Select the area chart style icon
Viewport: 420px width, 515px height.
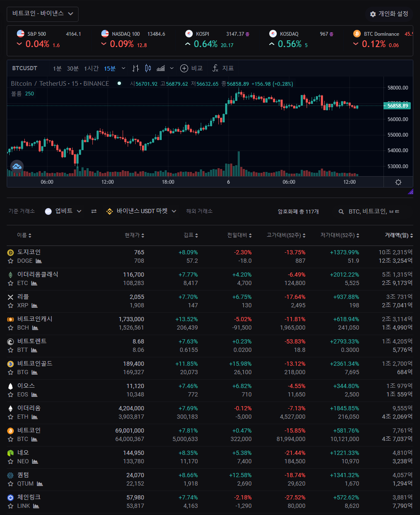click(x=160, y=68)
